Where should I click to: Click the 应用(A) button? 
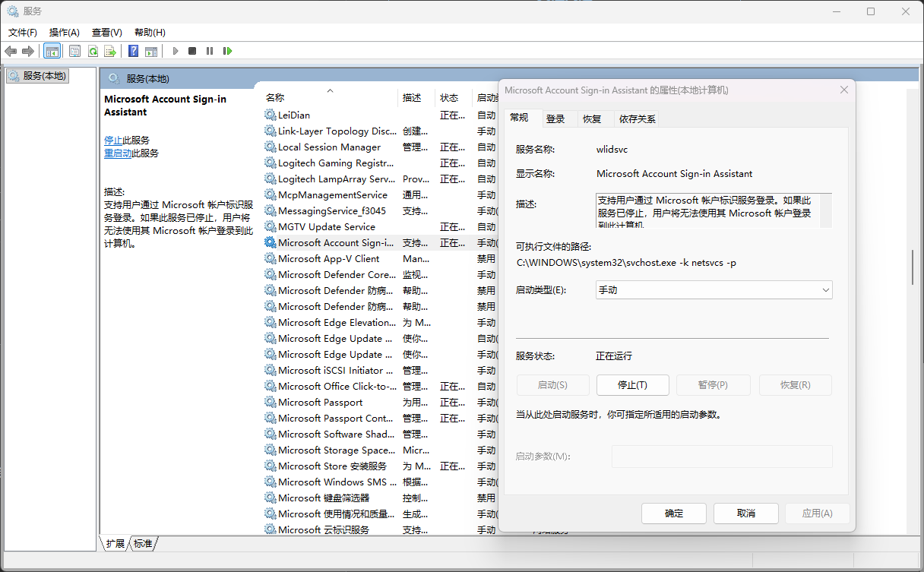click(x=818, y=513)
